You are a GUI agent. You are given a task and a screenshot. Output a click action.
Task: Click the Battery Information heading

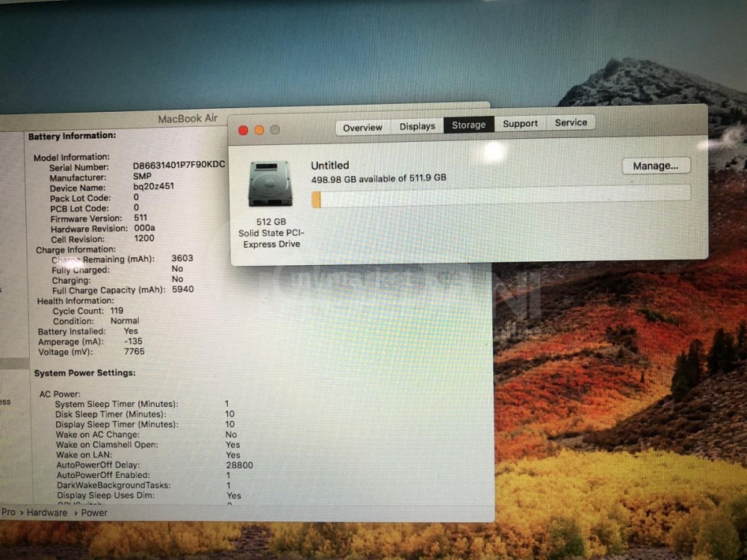tap(72, 137)
